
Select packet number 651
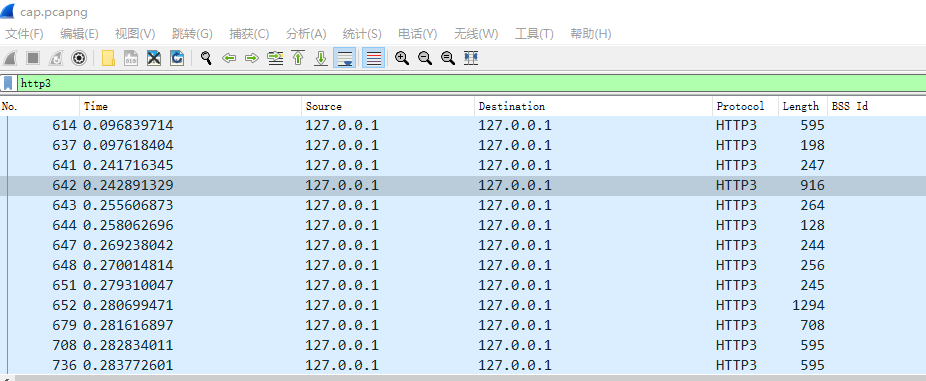pos(463,285)
